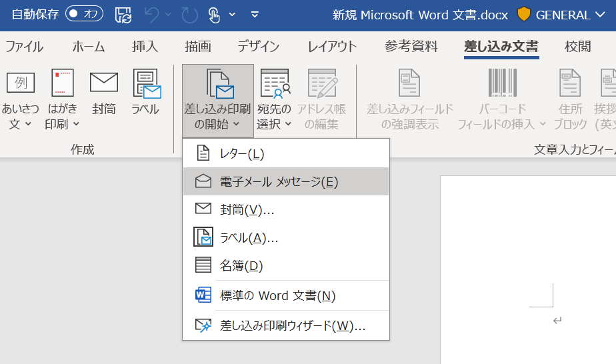The image size is (616, 364).
Task: Click inside the blank document page
Action: pos(528,270)
